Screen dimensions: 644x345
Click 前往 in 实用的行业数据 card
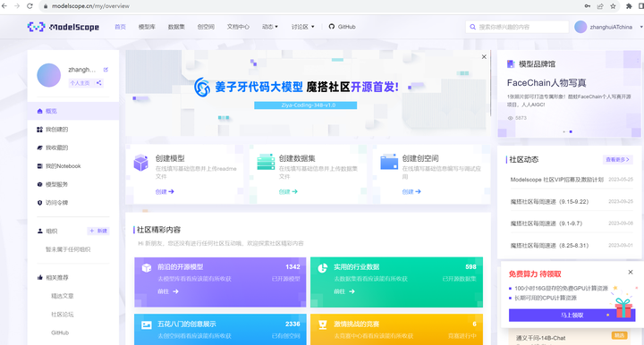click(344, 291)
